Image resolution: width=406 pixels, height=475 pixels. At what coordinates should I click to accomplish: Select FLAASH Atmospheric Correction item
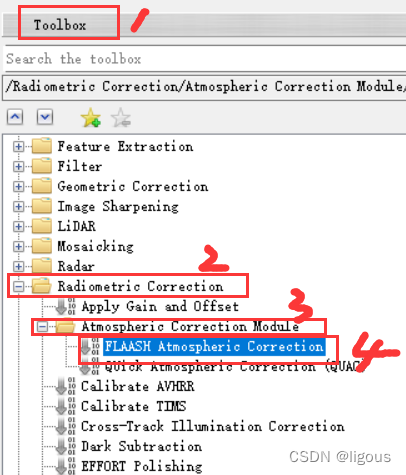click(x=214, y=346)
